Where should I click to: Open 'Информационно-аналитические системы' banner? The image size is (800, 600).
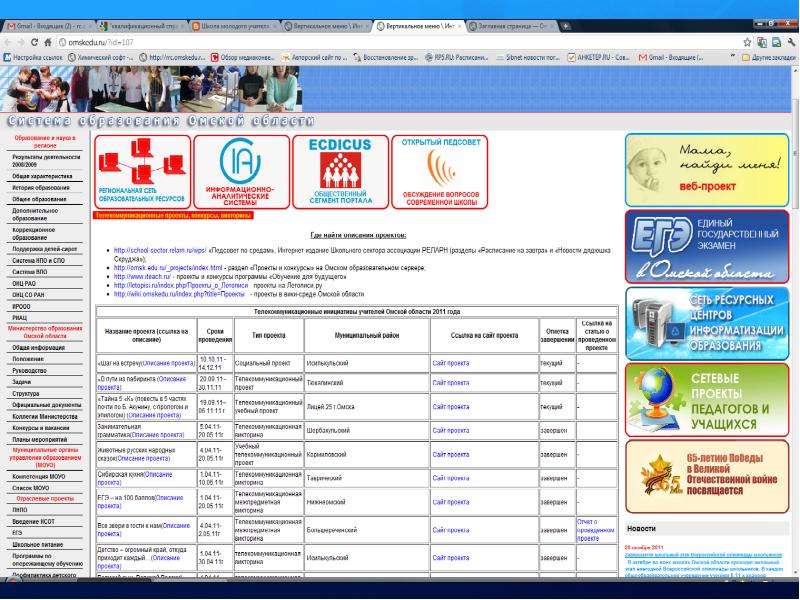pos(241,172)
